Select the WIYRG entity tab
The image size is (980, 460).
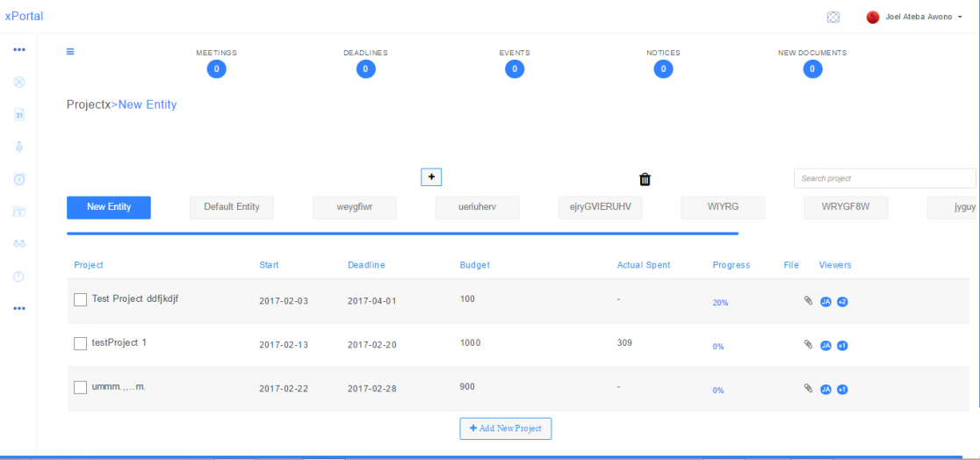[723, 207]
